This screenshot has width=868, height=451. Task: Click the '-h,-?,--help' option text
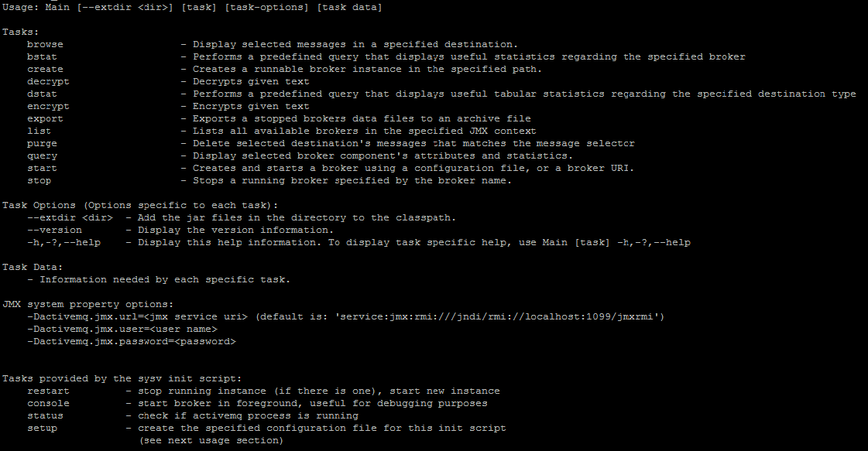pos(63,242)
